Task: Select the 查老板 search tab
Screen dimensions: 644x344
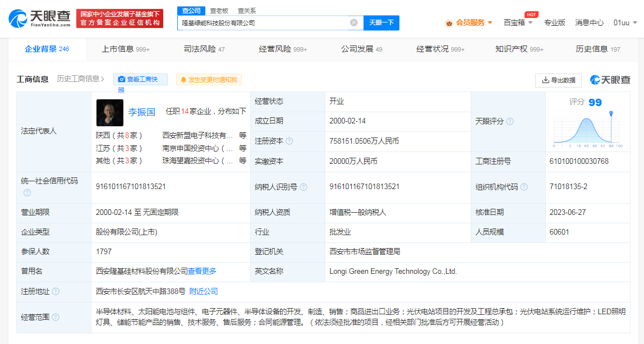Action: [219, 11]
